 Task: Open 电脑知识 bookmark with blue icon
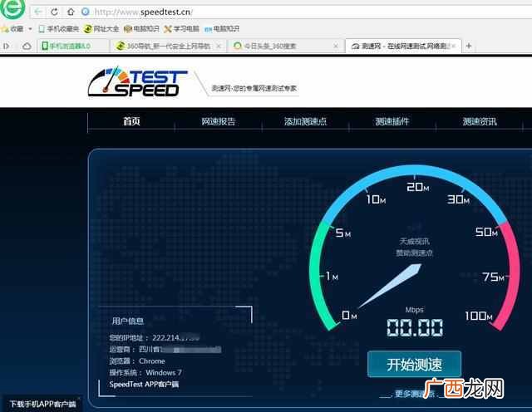[222, 29]
